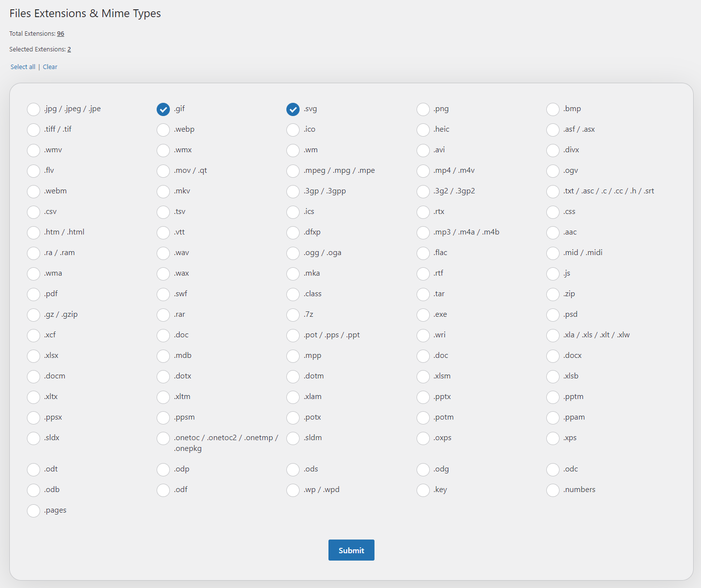Enable the .psd extension checkbox

tap(553, 315)
